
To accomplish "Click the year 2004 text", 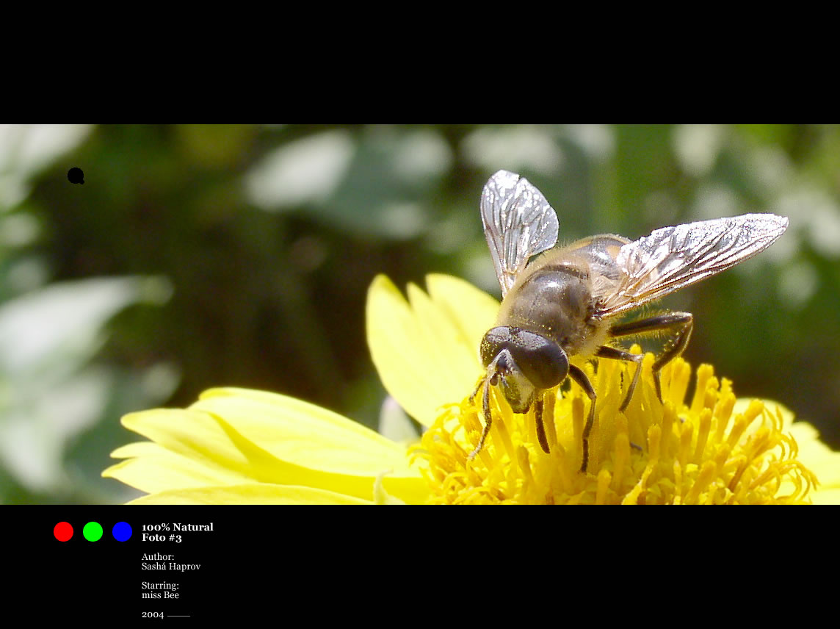I will pos(153,614).
